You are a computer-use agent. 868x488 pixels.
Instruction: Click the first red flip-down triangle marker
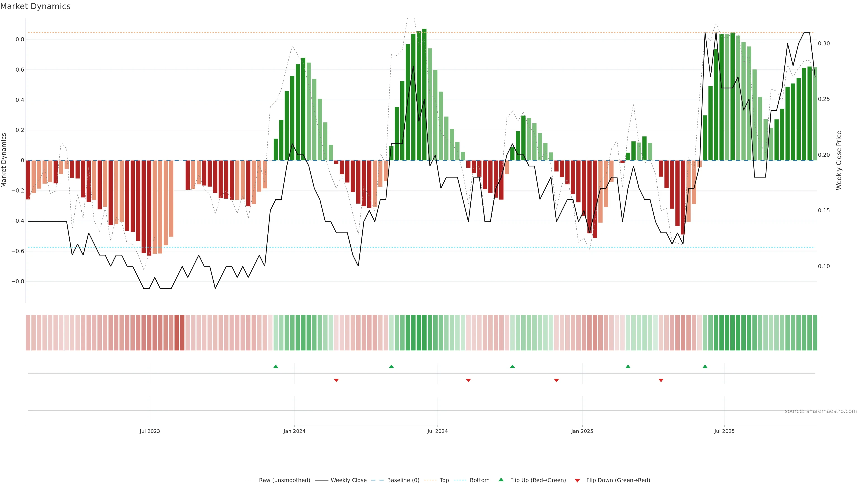(x=336, y=380)
